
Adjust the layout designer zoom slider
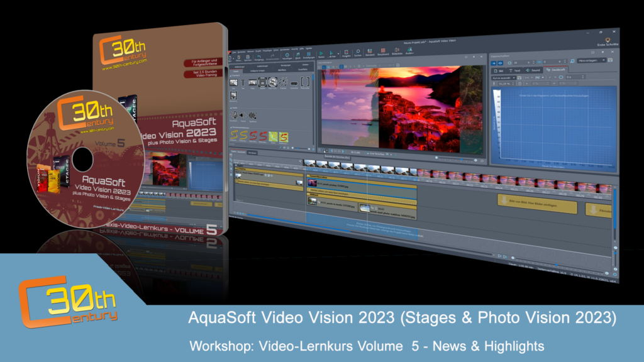pyautogui.click(x=456, y=159)
